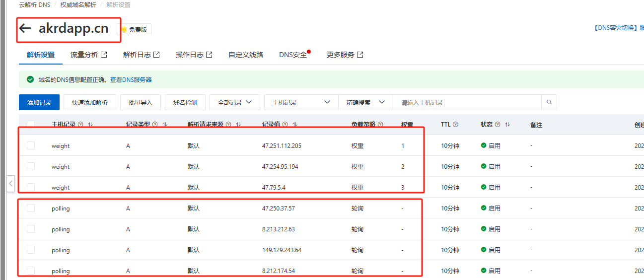Go to 云解析 DNS breadcrumb
Screen dimensions: 644x280
35,4
